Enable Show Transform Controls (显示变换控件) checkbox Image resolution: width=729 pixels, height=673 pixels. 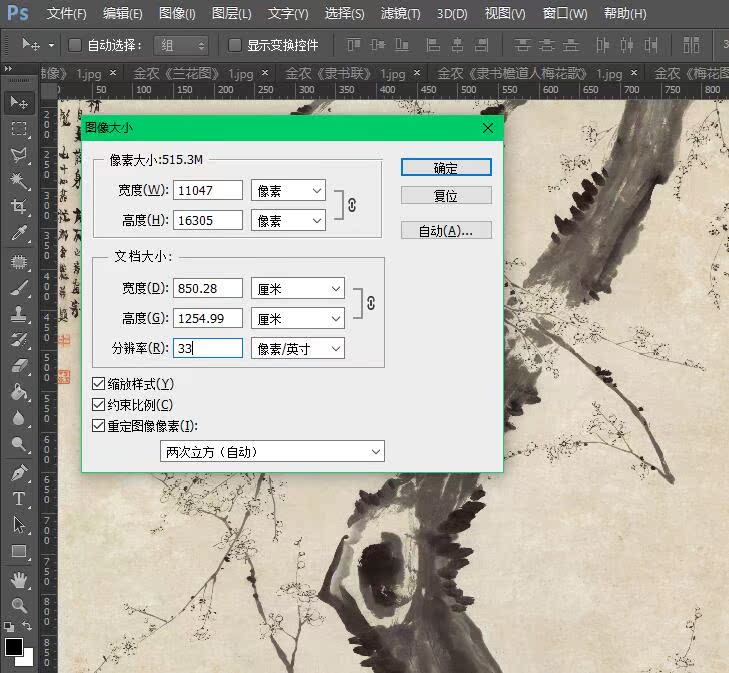[x=235, y=45]
